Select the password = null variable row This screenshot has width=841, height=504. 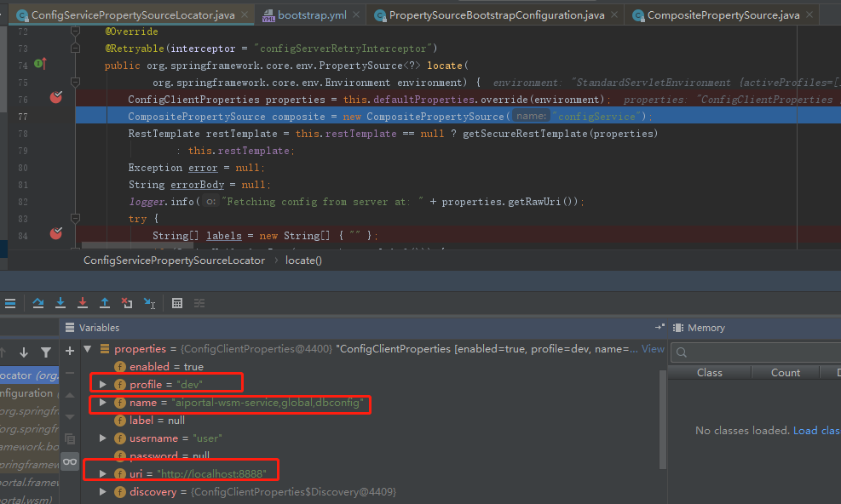[x=372, y=456]
